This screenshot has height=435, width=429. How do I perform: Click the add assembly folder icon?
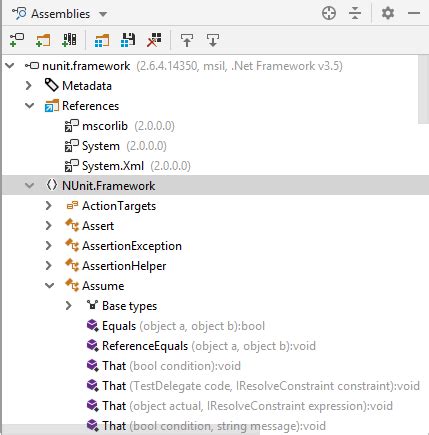43,40
